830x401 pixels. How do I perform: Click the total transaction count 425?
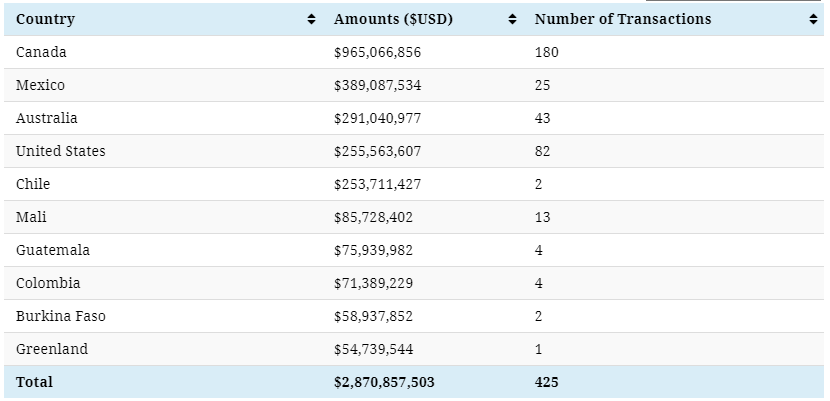[x=547, y=382]
